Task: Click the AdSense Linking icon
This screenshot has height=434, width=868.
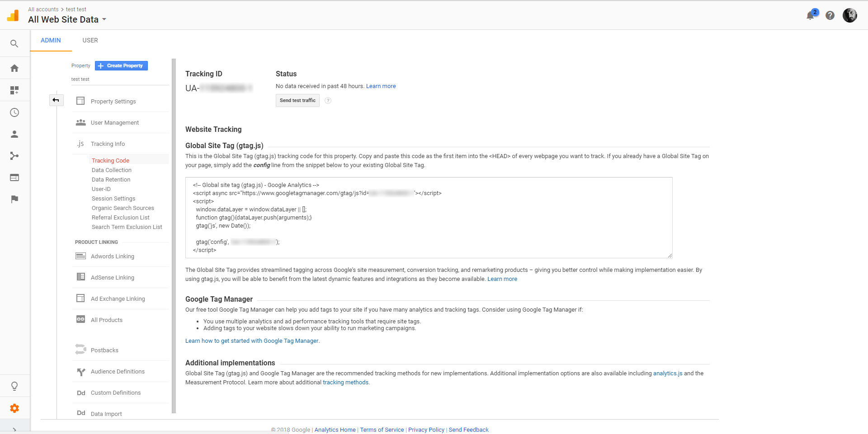Action: (81, 277)
